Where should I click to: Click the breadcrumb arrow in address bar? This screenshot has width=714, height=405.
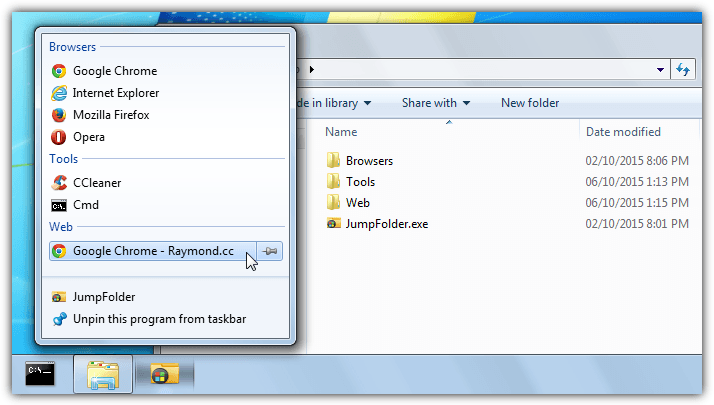(x=312, y=70)
